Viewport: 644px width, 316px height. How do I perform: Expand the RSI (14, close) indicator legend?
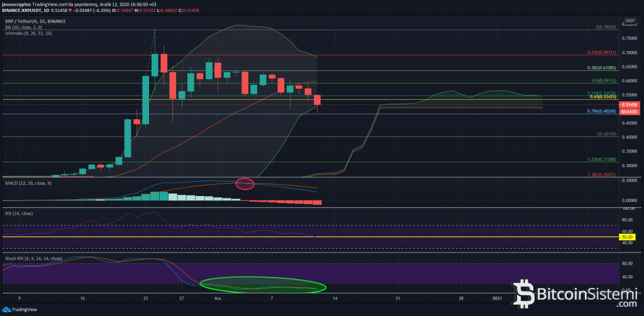(x=18, y=214)
